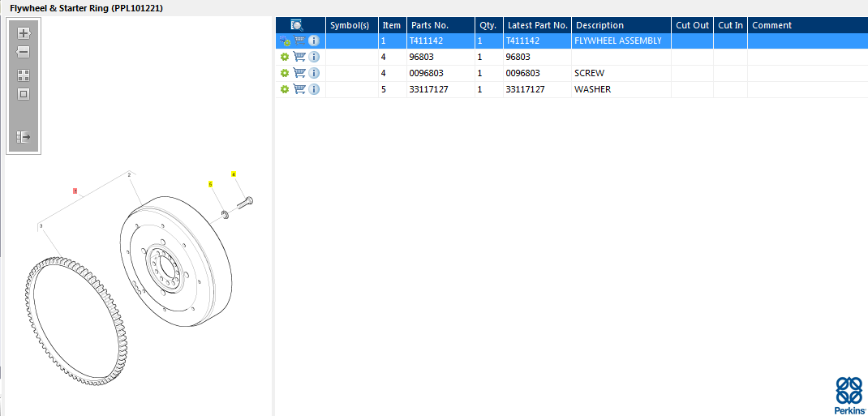Select yellow callout 5 on the diagram
The height and width of the screenshot is (416, 868).
click(x=210, y=184)
